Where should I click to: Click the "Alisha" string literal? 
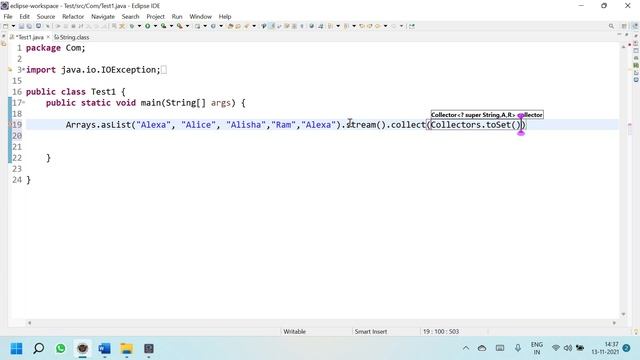[x=246, y=125]
